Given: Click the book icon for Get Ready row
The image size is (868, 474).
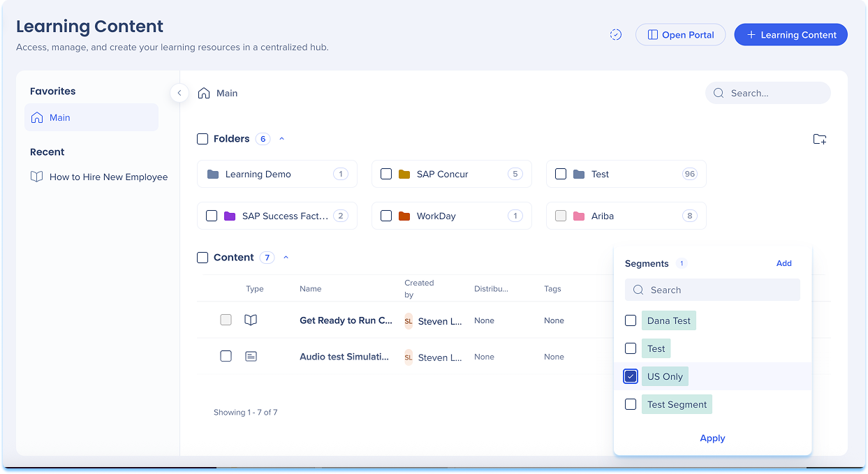Looking at the screenshot, I should [x=251, y=320].
